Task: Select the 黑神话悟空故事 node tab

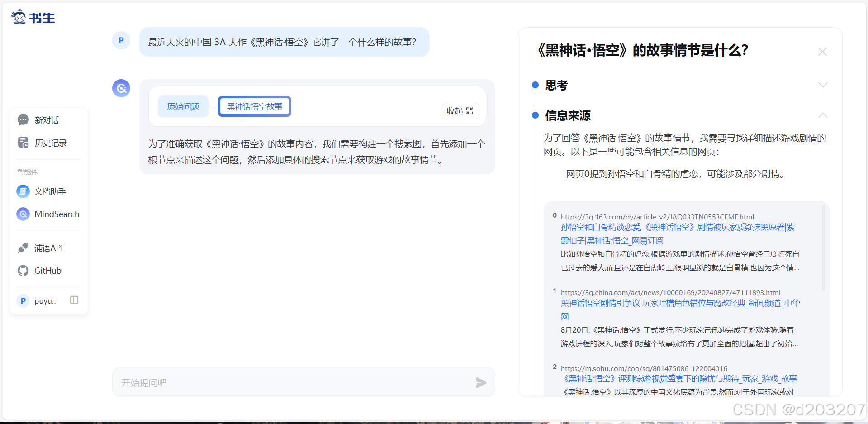Action: [x=254, y=106]
